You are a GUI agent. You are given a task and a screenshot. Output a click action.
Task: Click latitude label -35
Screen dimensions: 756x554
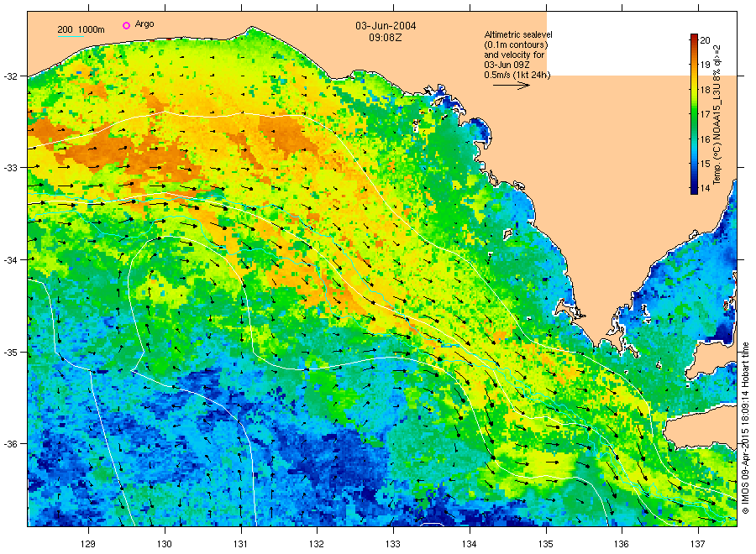click(10, 353)
